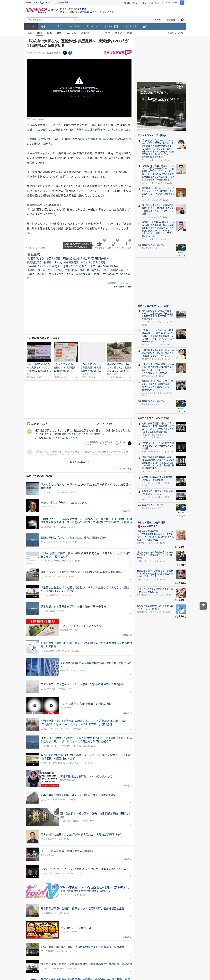
Task: Open the 科学 category
Action: (107, 33)
